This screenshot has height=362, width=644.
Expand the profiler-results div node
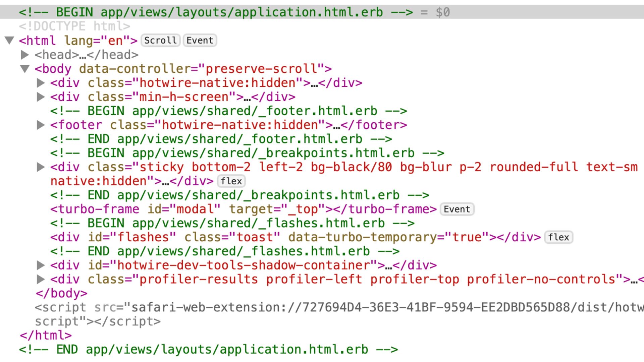[41, 279]
